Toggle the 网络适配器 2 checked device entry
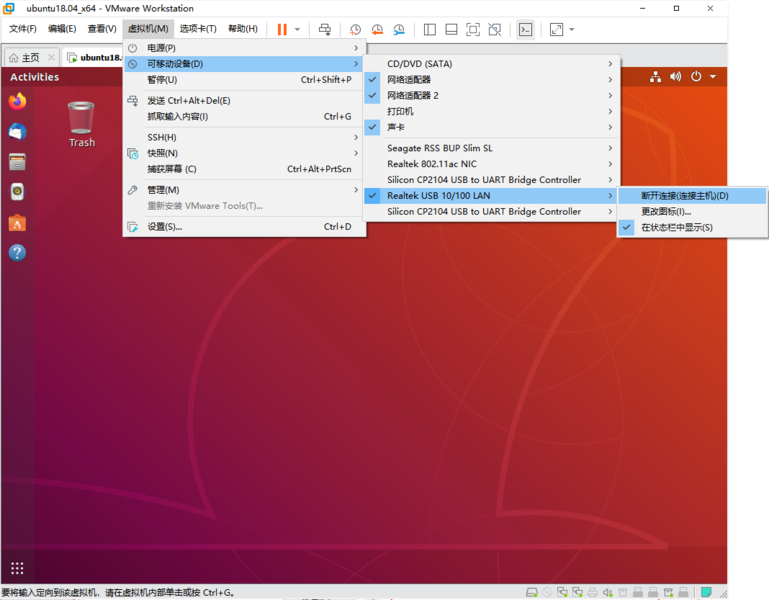This screenshot has width=769, height=600. pyautogui.click(x=491, y=95)
